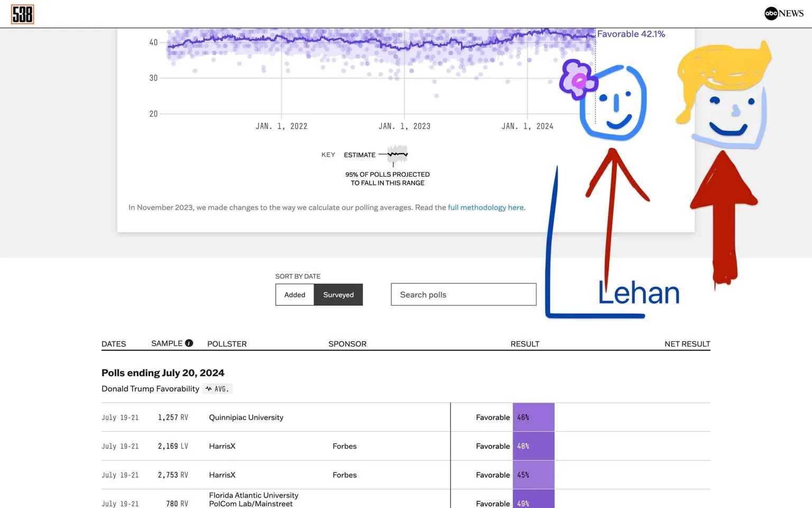Sort the table by the DATES column

coord(113,343)
